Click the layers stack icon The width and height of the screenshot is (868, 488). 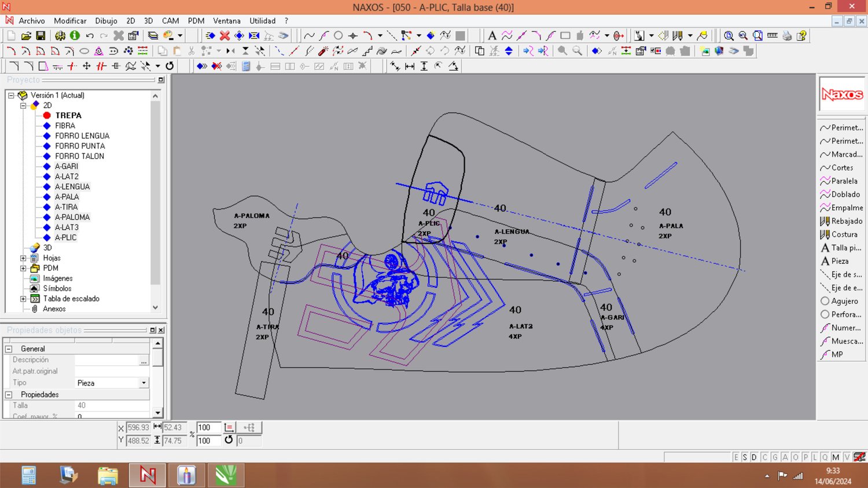point(153,36)
